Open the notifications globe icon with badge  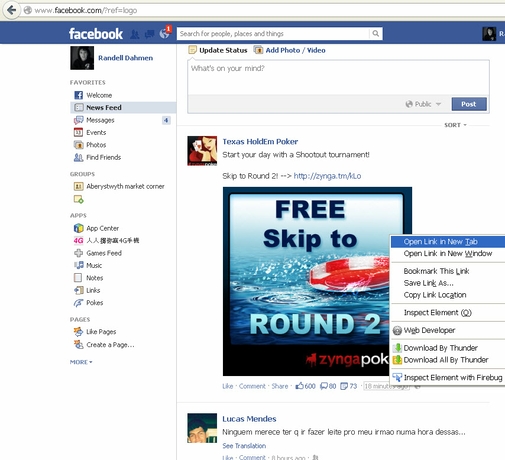164,34
